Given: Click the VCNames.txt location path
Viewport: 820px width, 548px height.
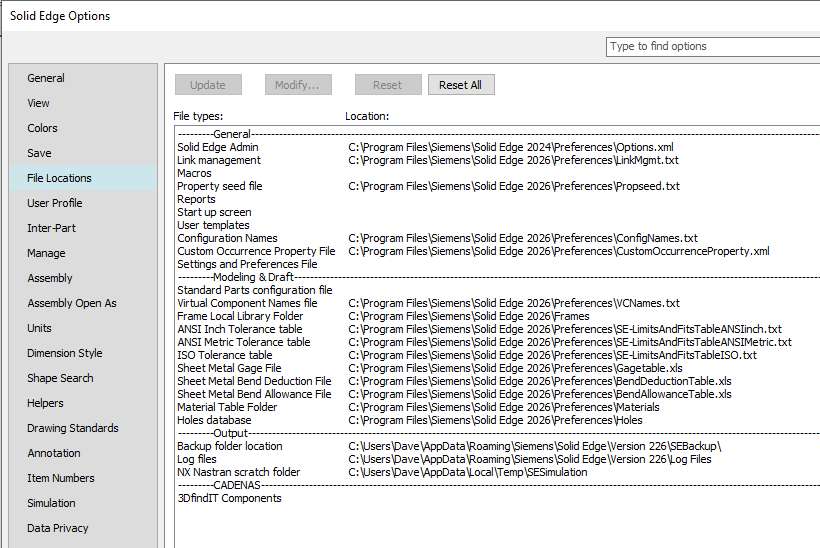Looking at the screenshot, I should click(514, 304).
